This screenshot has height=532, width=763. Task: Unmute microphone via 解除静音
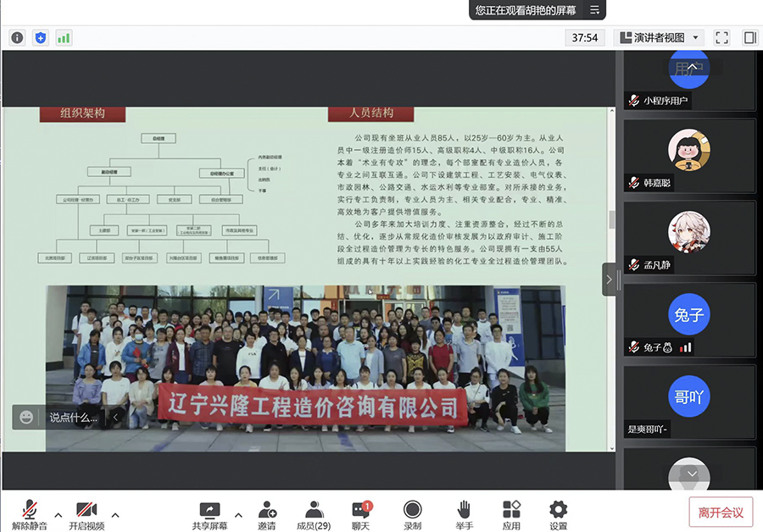click(30, 513)
